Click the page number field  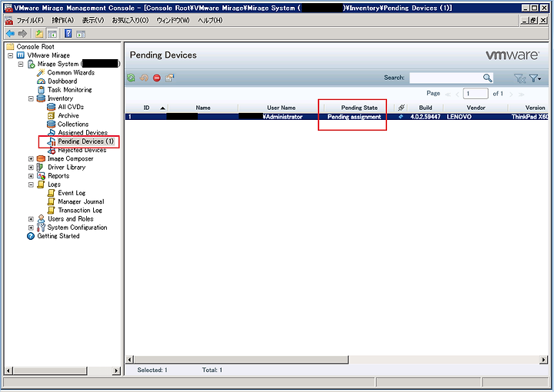476,94
